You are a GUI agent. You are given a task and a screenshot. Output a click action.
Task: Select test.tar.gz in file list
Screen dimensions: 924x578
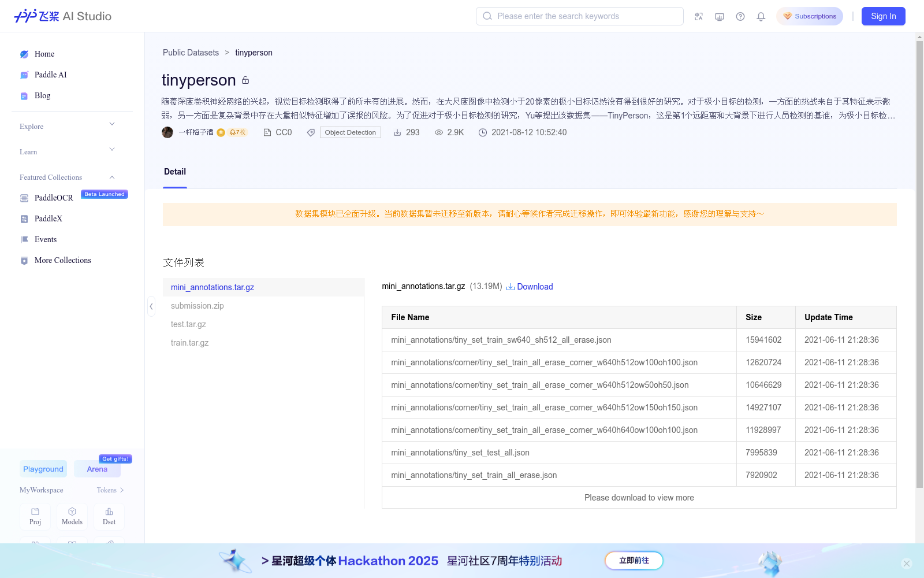pos(263,324)
